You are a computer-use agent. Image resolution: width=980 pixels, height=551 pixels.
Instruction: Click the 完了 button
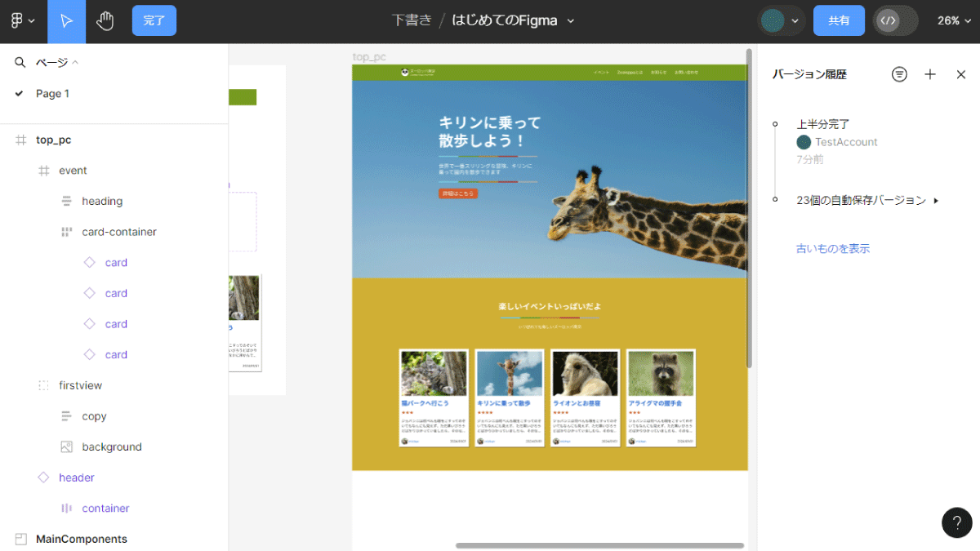pos(154,20)
